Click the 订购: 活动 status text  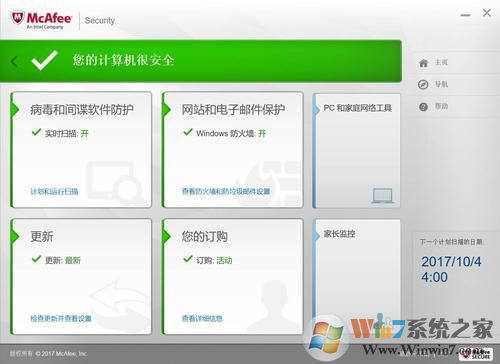pyautogui.click(x=214, y=260)
